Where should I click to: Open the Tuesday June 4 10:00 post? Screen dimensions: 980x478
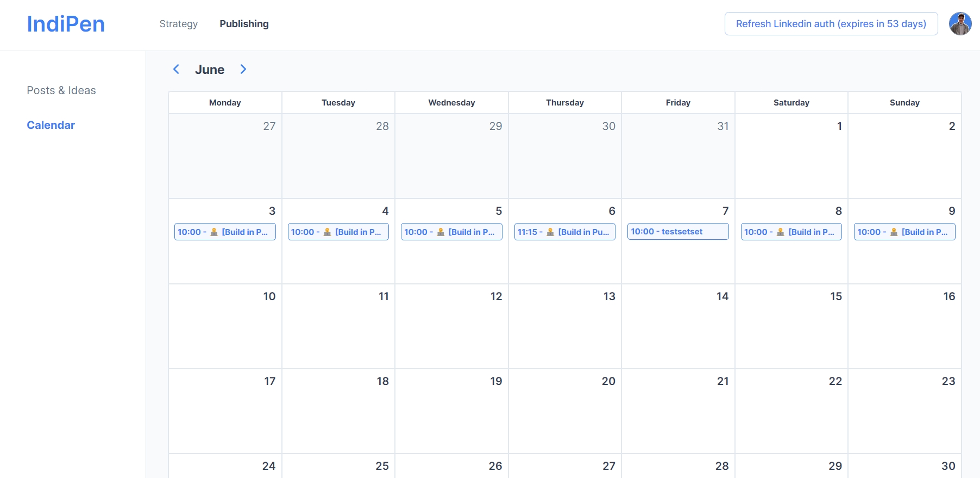pyautogui.click(x=338, y=232)
